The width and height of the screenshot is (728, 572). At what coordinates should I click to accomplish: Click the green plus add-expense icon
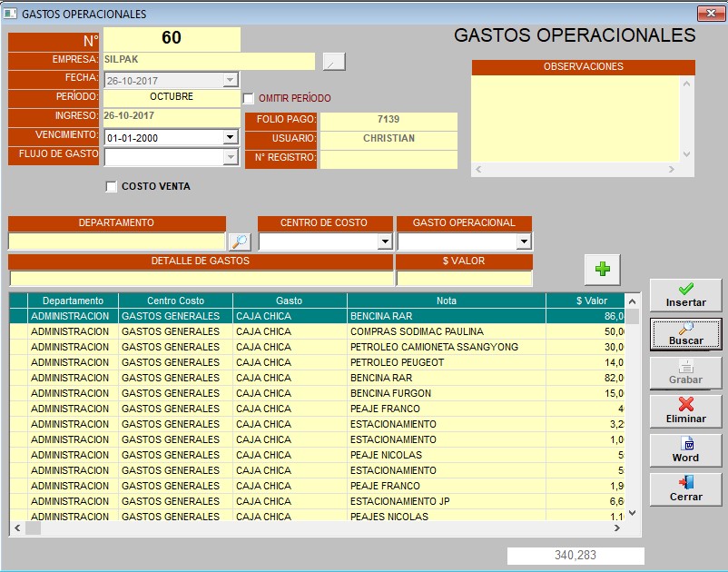tap(602, 269)
